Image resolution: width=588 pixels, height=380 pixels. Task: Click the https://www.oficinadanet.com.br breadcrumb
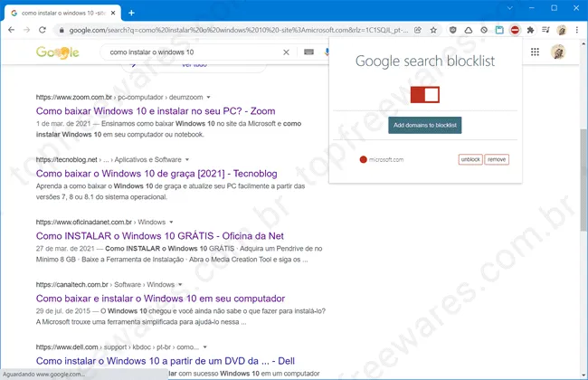tap(84, 222)
